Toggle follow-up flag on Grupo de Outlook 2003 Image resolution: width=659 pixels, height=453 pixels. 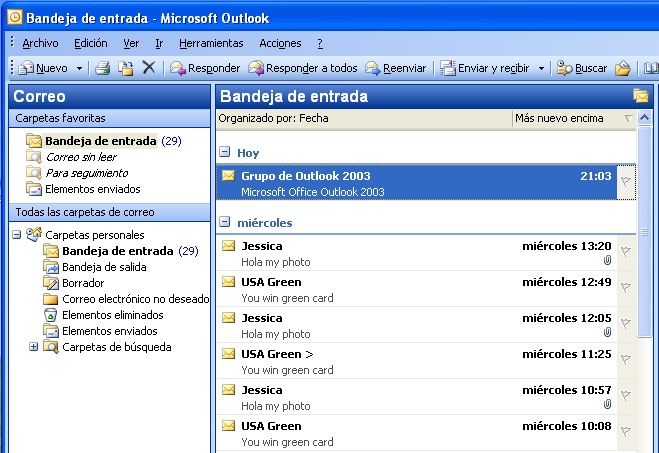pos(626,182)
